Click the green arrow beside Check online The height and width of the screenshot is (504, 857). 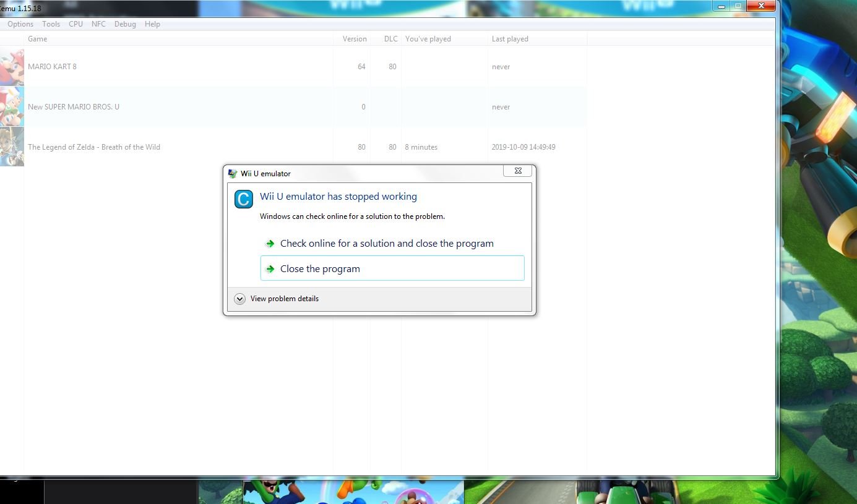[x=270, y=244]
